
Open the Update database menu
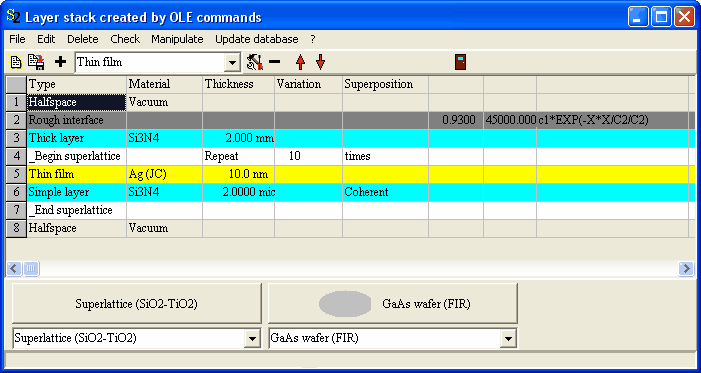257,39
